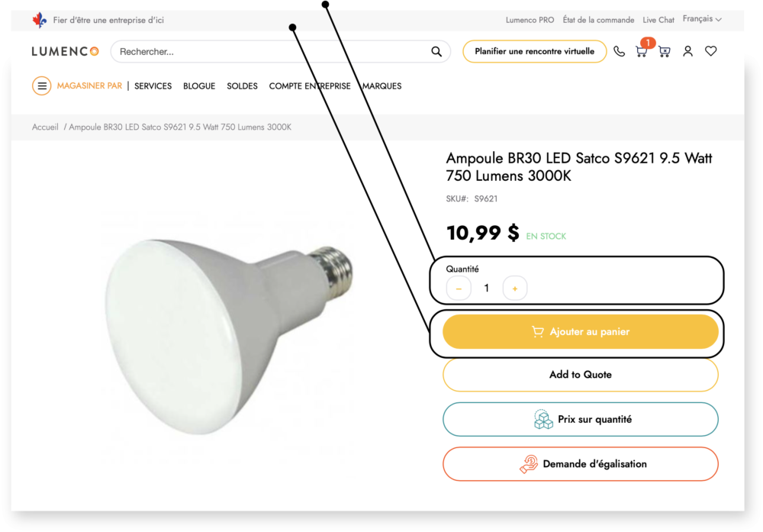Go to the MARQUES menu
This screenshot has width=763, height=532.
[x=382, y=86]
